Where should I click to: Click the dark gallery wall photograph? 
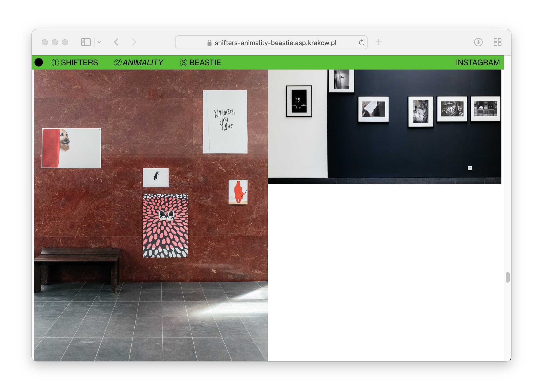(384, 126)
